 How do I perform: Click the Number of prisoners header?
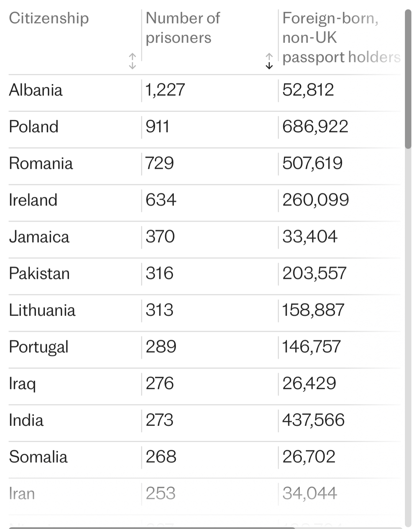pyautogui.click(x=183, y=28)
